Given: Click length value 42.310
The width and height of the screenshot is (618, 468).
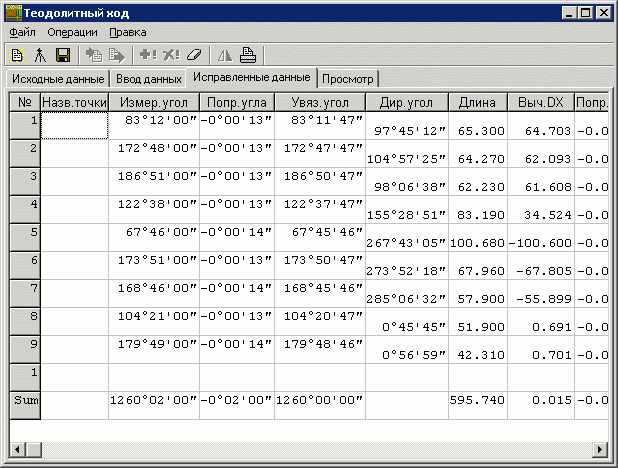Looking at the screenshot, I should (481, 355).
